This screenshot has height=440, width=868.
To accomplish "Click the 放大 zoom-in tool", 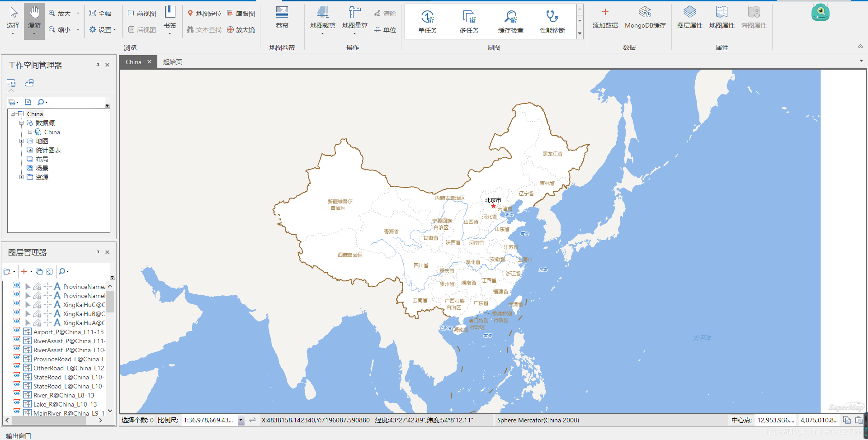I will point(60,14).
